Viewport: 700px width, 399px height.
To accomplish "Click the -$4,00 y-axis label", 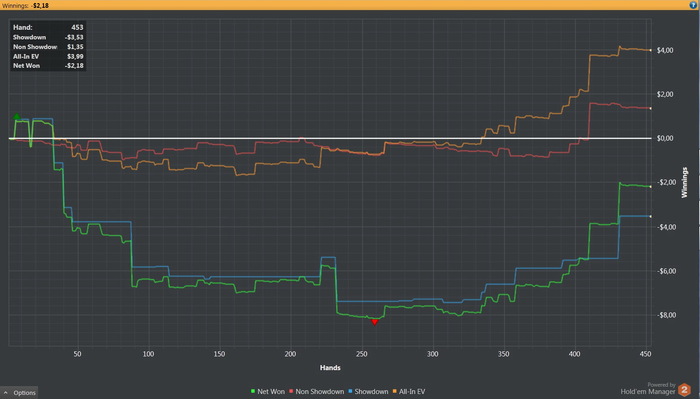I will (666, 227).
